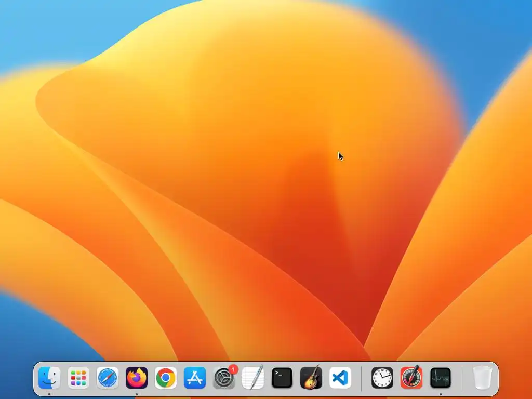Open the Terminal app icon

(x=282, y=378)
